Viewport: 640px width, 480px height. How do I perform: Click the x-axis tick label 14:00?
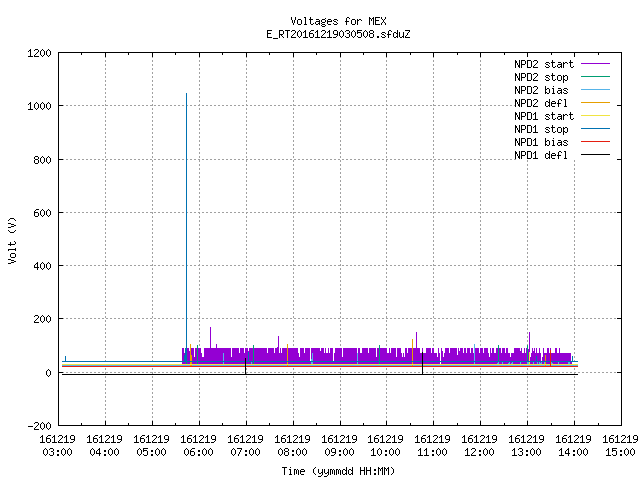tap(573, 453)
